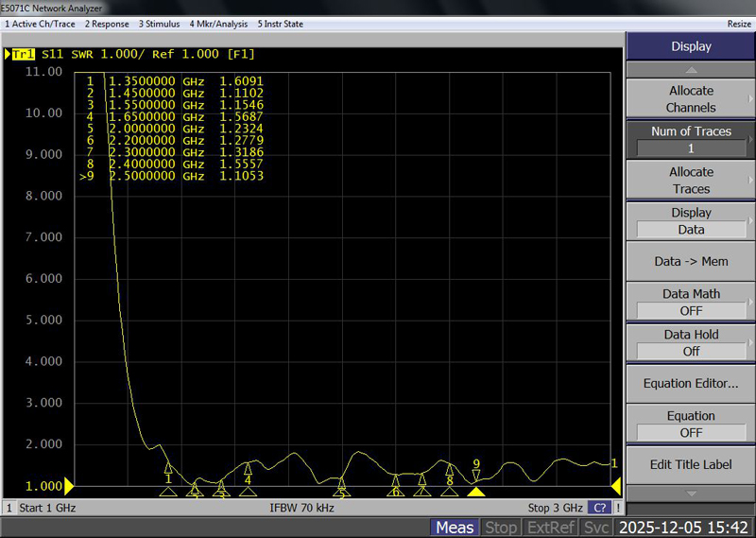Click marker 9 triangle on the trace
The image size is (756, 538).
tap(476, 475)
